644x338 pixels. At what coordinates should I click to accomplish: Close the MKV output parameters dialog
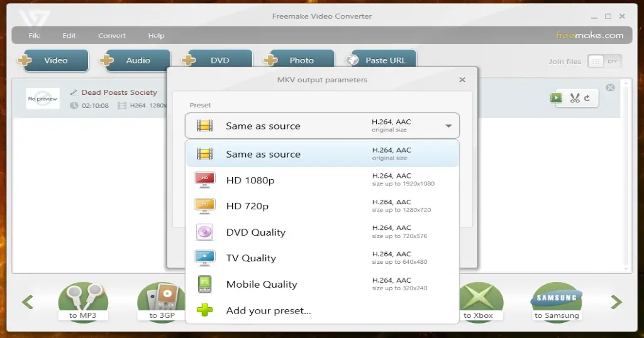point(462,80)
